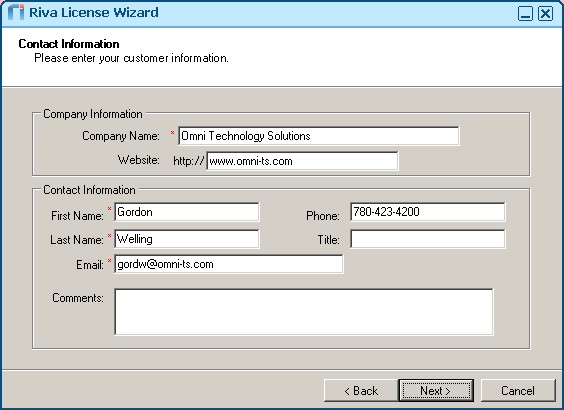Focus the Website URL field
The width and height of the screenshot is (564, 410).
(302, 161)
